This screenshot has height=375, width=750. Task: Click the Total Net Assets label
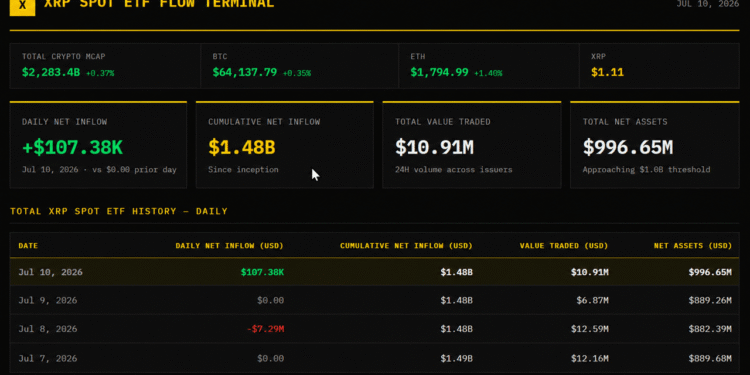tap(625, 122)
